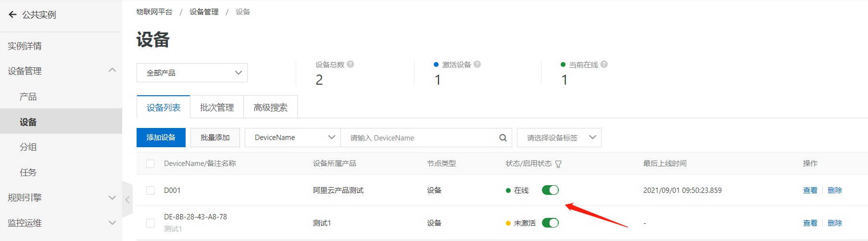The height and width of the screenshot is (241, 868).
Task: Click the 添加设备 button
Action: tap(161, 138)
